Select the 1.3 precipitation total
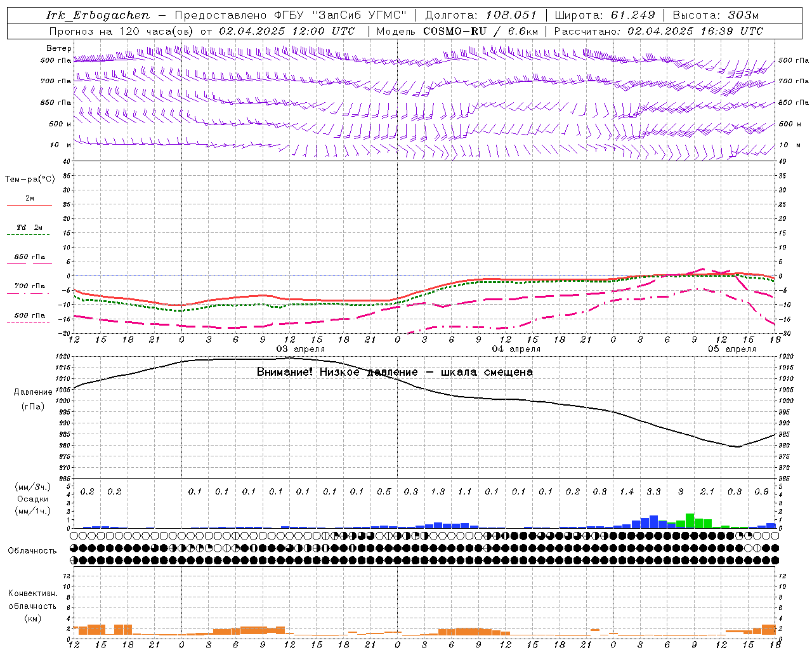The height and width of the screenshot is (650, 812). (438, 492)
